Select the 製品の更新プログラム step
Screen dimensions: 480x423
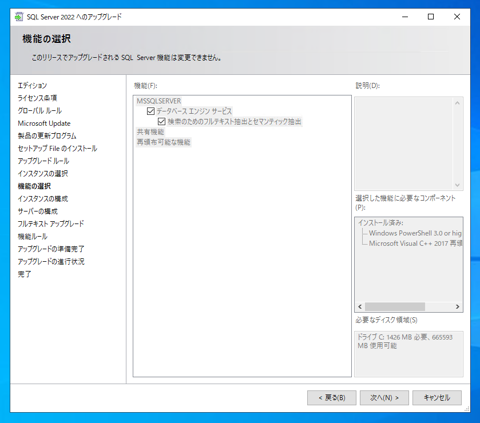pyautogui.click(x=47, y=136)
